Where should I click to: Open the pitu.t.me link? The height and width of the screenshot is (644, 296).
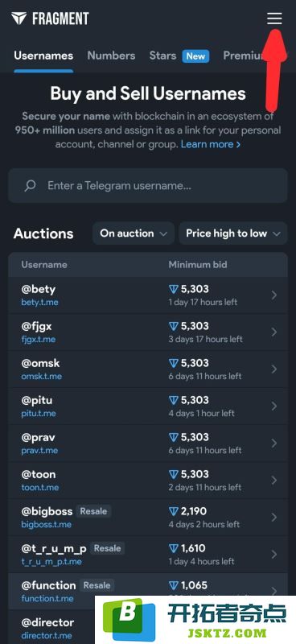pos(39,413)
